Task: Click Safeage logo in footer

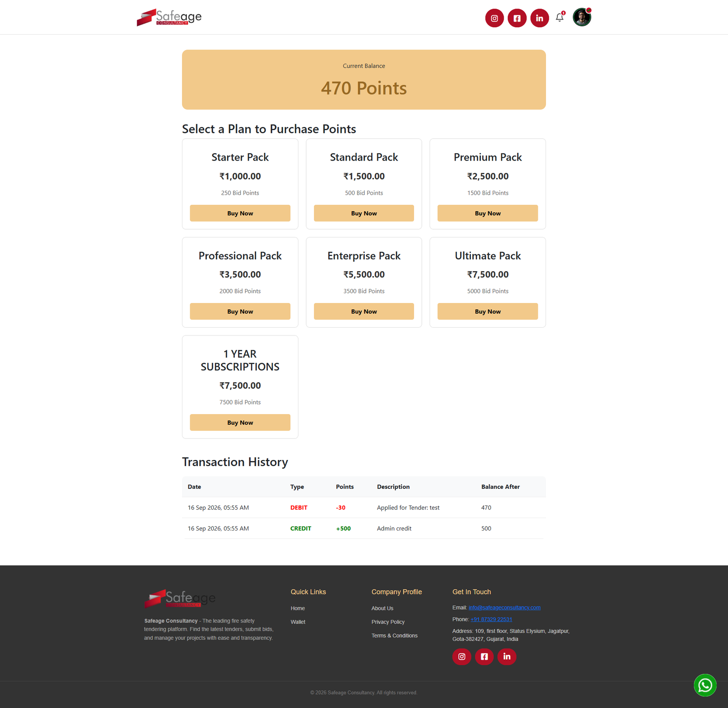Action: coord(180,599)
